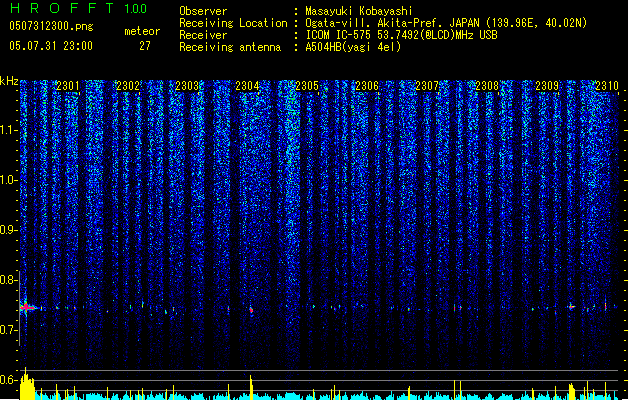Click the 2310 time marker
The height and width of the screenshot is (400, 629).
[607, 86]
